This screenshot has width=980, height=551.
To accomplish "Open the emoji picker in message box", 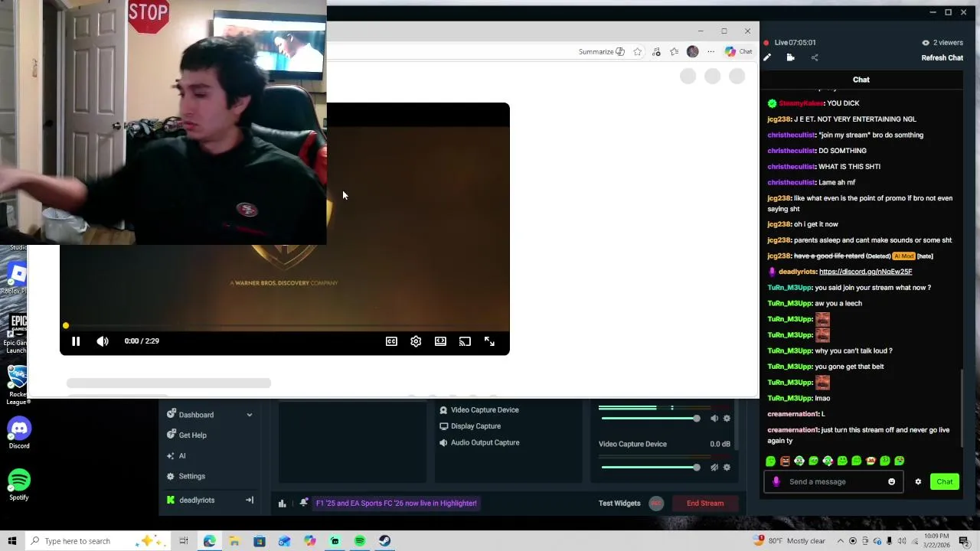I will pos(891,482).
